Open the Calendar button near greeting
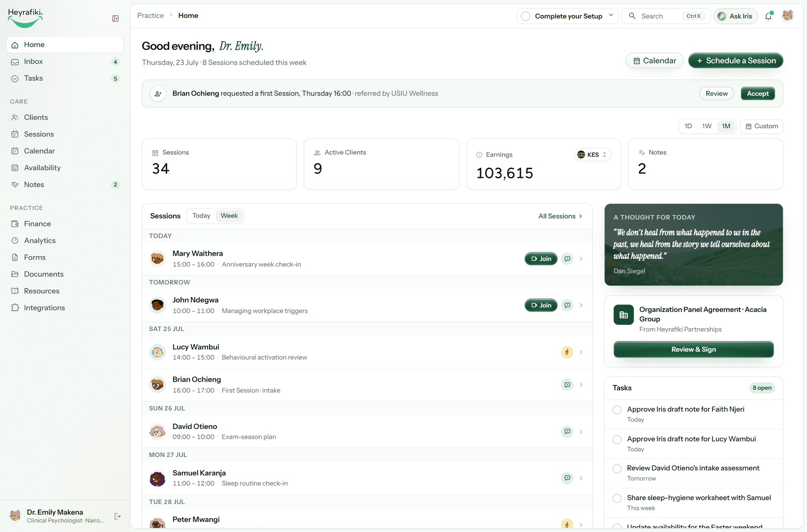The height and width of the screenshot is (532, 807). [655, 61]
